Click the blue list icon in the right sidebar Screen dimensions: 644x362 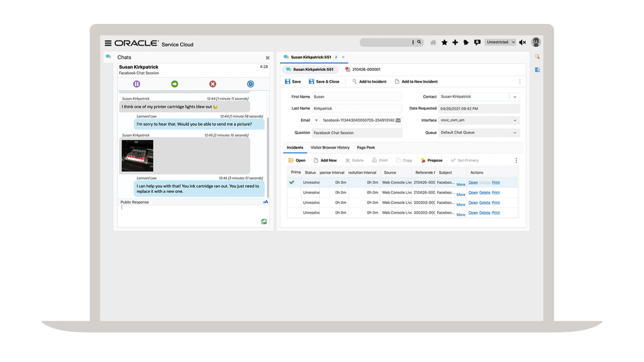tap(537, 70)
